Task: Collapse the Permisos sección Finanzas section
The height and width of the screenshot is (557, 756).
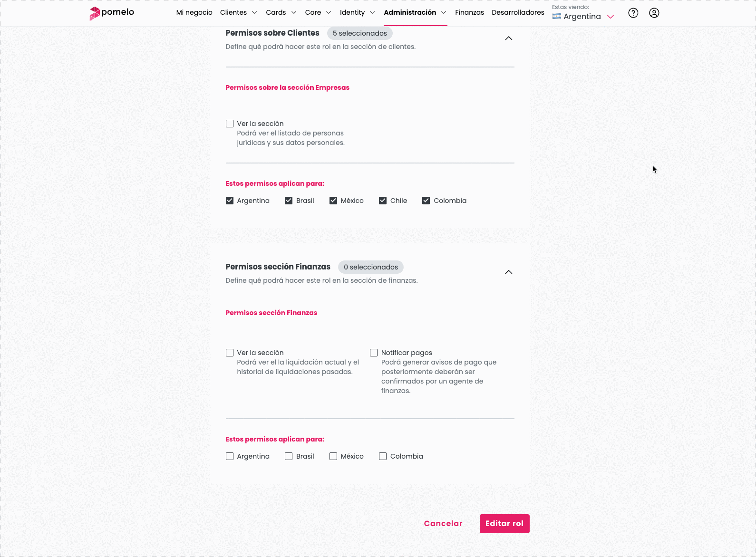Action: click(509, 272)
